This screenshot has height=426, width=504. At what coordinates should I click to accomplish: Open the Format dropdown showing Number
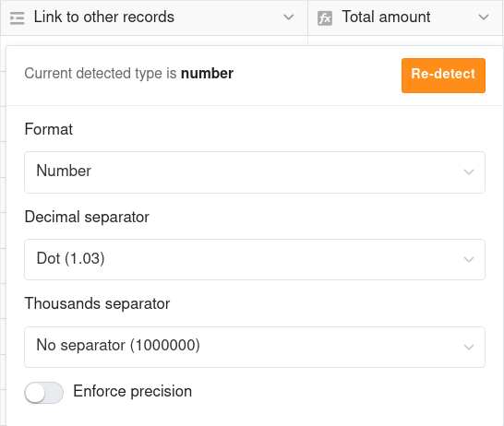[255, 172]
